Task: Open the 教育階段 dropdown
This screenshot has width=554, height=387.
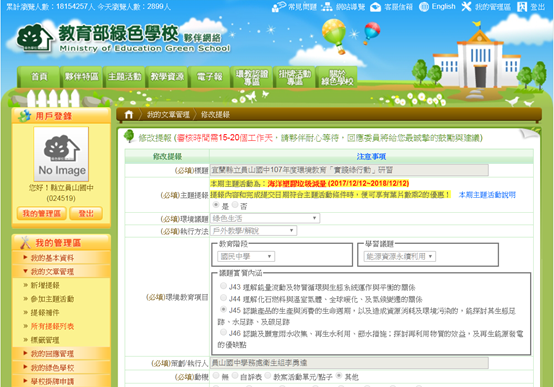Action: point(246,257)
